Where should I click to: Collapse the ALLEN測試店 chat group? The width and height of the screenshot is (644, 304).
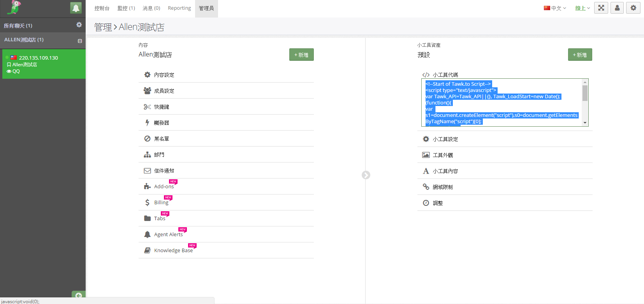click(80, 41)
